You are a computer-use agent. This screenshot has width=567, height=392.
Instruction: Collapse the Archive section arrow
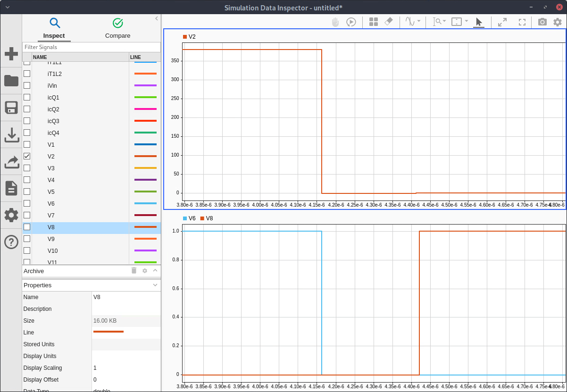coord(155,271)
